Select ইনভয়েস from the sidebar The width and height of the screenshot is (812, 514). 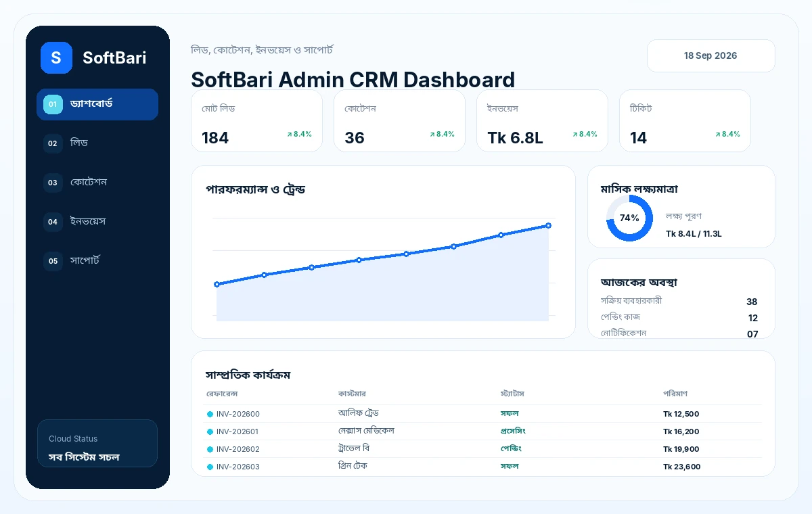(x=97, y=222)
